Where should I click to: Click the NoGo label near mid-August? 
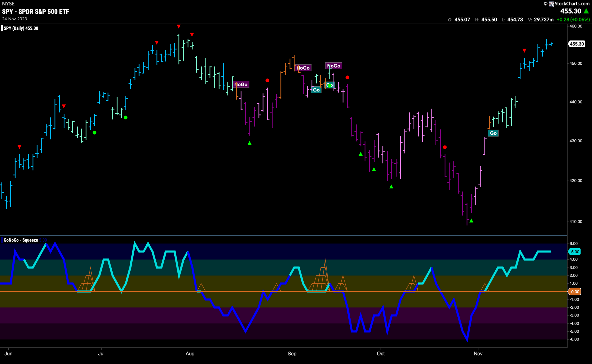click(x=240, y=85)
